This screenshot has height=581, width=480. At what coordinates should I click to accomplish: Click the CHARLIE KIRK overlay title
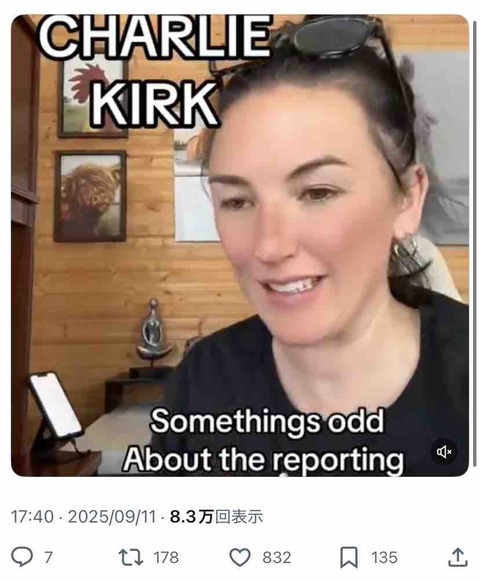click(154, 70)
